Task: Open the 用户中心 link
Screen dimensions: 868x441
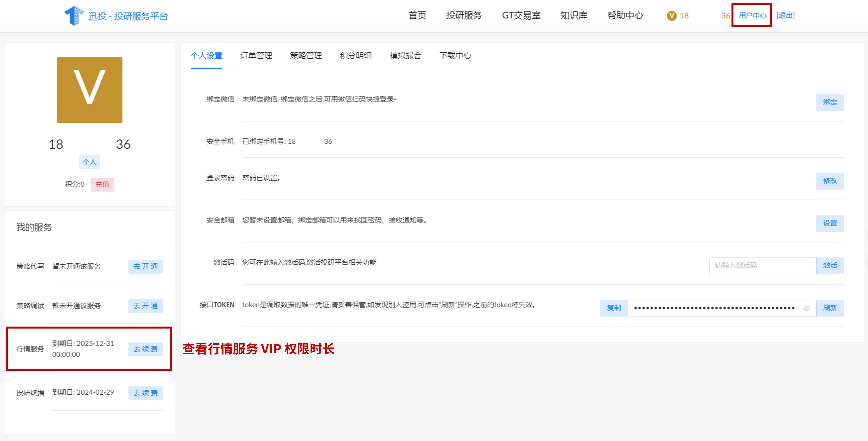Action: pos(752,16)
